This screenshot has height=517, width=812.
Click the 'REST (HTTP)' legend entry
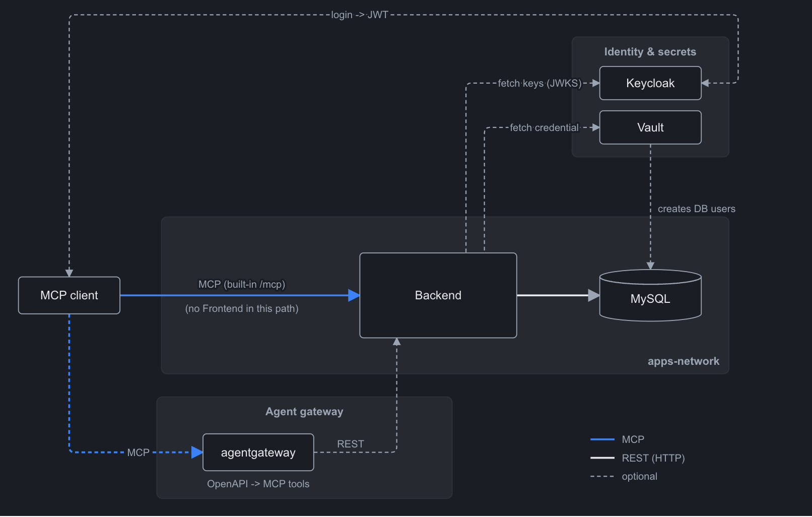click(653, 458)
